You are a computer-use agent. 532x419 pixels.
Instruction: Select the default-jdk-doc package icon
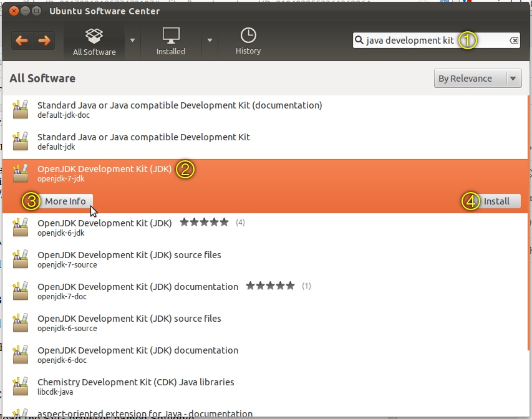21,110
